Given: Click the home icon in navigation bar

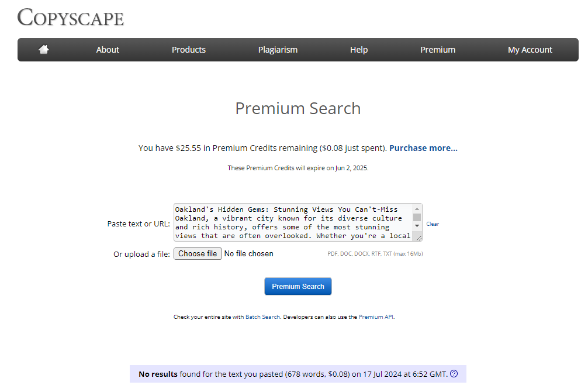Looking at the screenshot, I should pyautogui.click(x=43, y=49).
